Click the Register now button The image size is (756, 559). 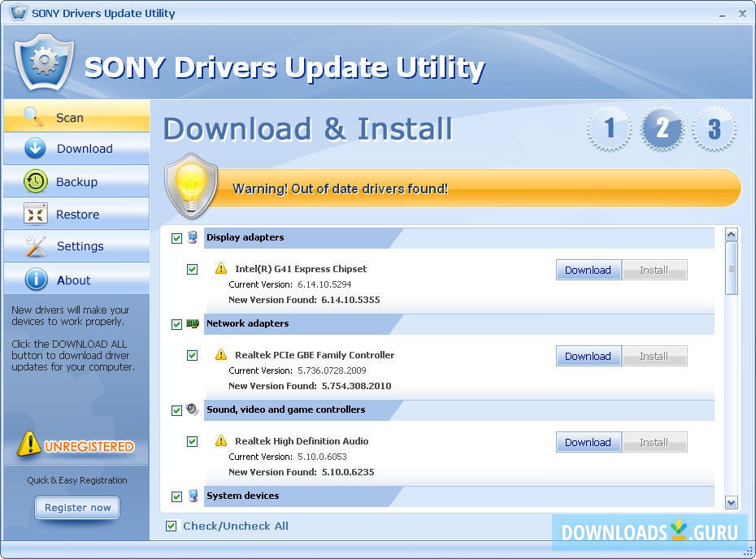(x=77, y=508)
